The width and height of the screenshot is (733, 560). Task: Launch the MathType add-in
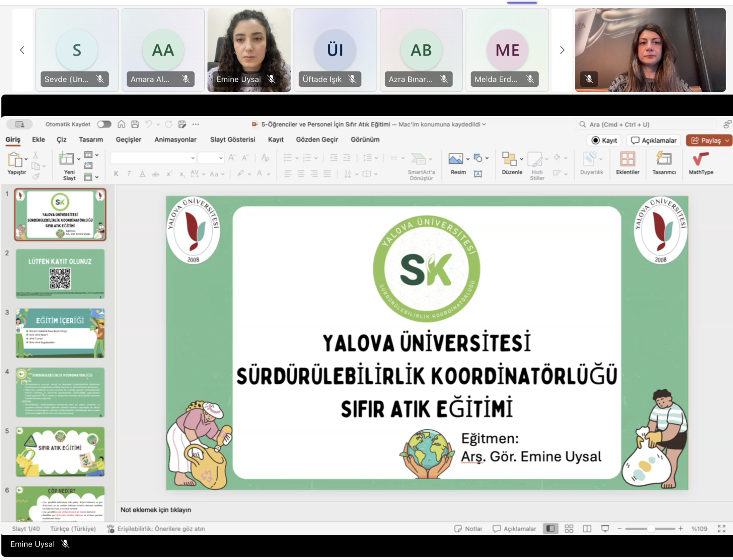click(x=700, y=160)
